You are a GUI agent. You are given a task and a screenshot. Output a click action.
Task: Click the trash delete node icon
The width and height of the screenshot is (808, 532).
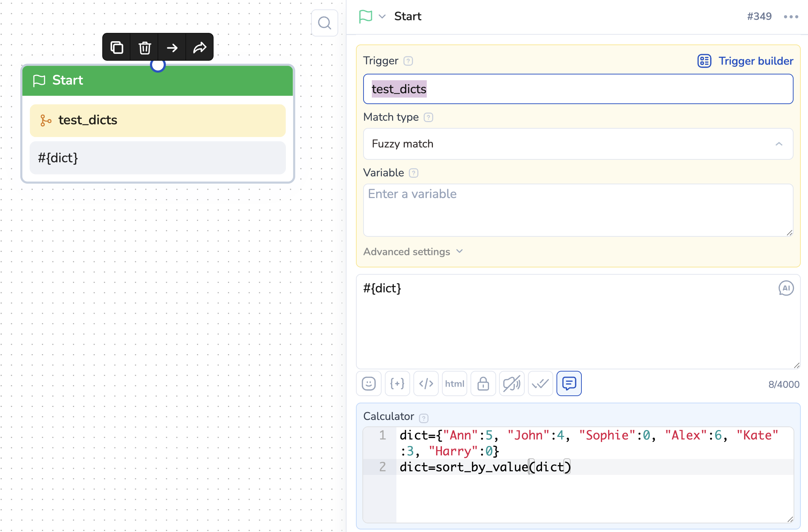(145, 47)
